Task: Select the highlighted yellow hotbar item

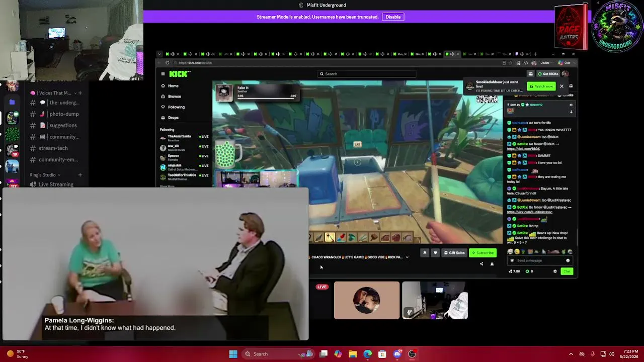Action: coord(330,237)
